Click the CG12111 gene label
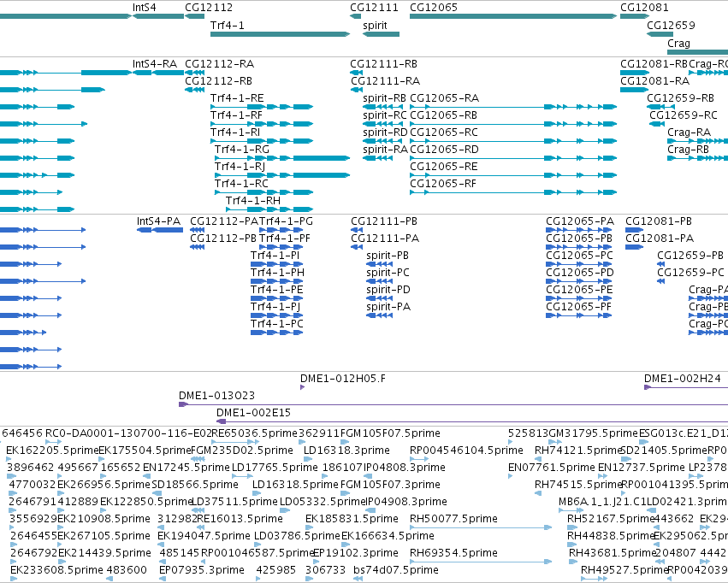Viewport: 728px width, 583px height. pos(374,8)
